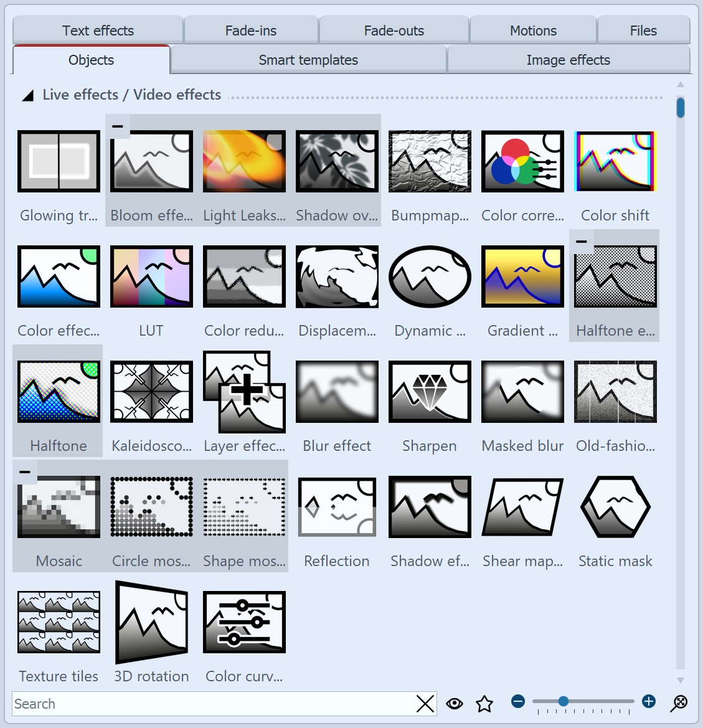Toggle the favorites star filter

click(484, 704)
